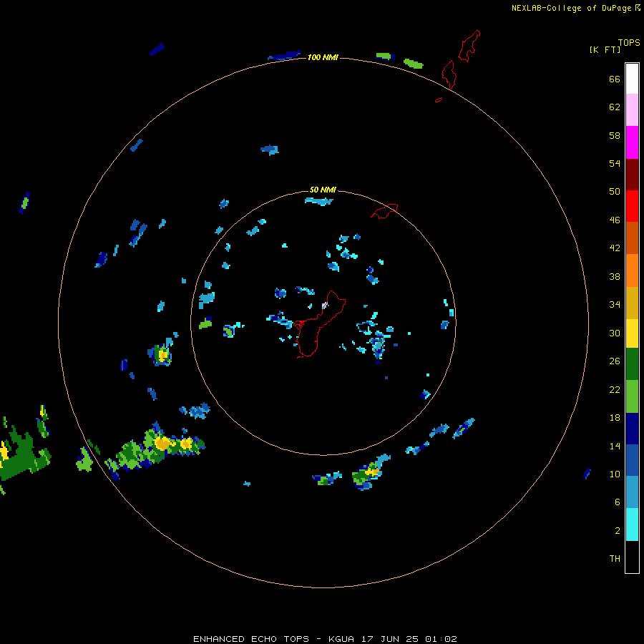The image size is (644, 644).
Task: Click the white swatch atop the legend
Action: tap(632, 79)
